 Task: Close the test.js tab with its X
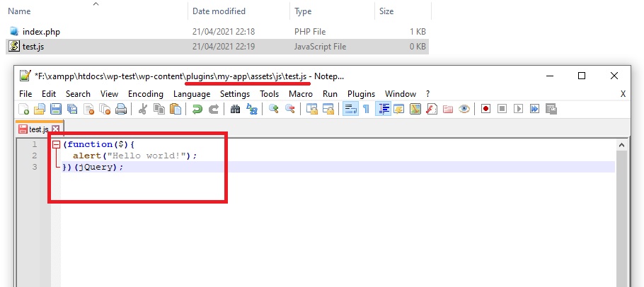56,129
